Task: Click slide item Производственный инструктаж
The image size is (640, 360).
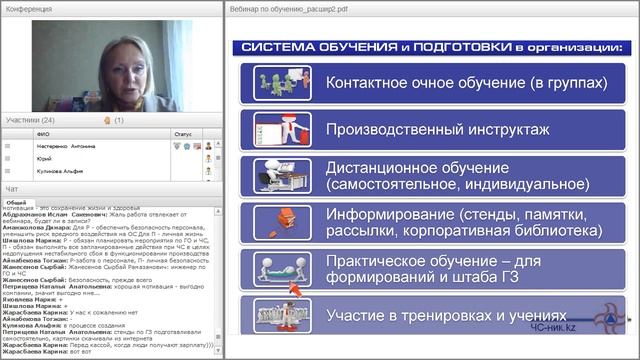Action: pyautogui.click(x=433, y=129)
